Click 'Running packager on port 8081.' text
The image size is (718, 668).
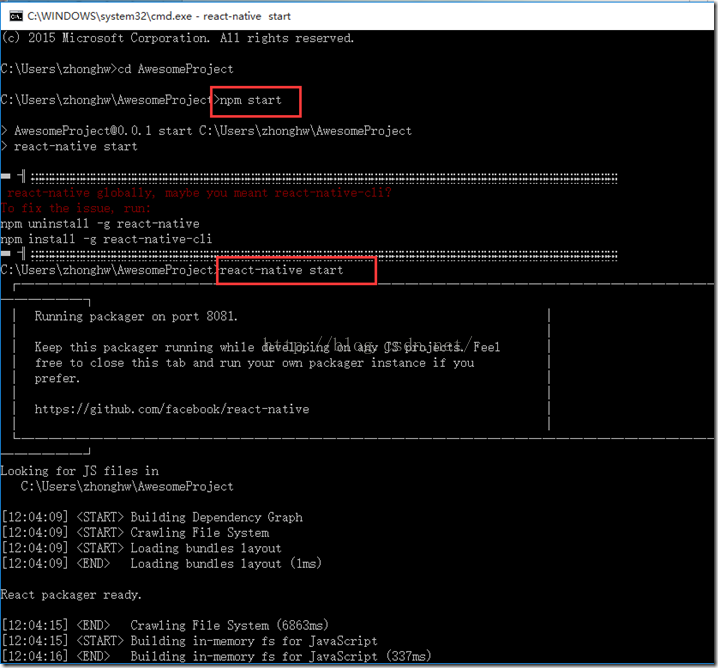(136, 316)
